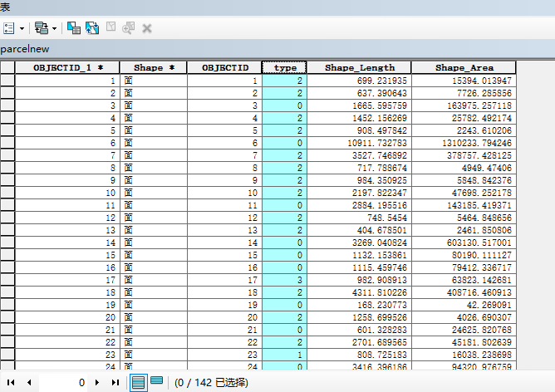This screenshot has height=392, width=555.
Task: Click the Zoom To Selected icon
Action: click(128, 28)
